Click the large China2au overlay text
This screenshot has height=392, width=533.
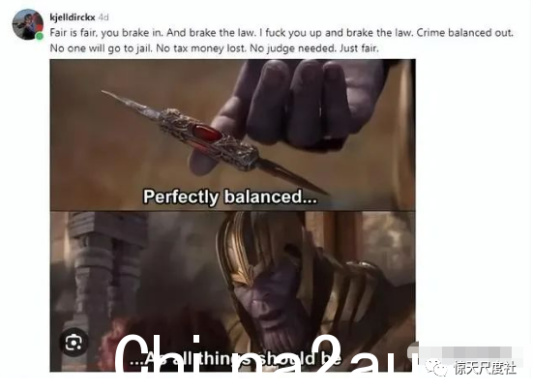[267, 353]
